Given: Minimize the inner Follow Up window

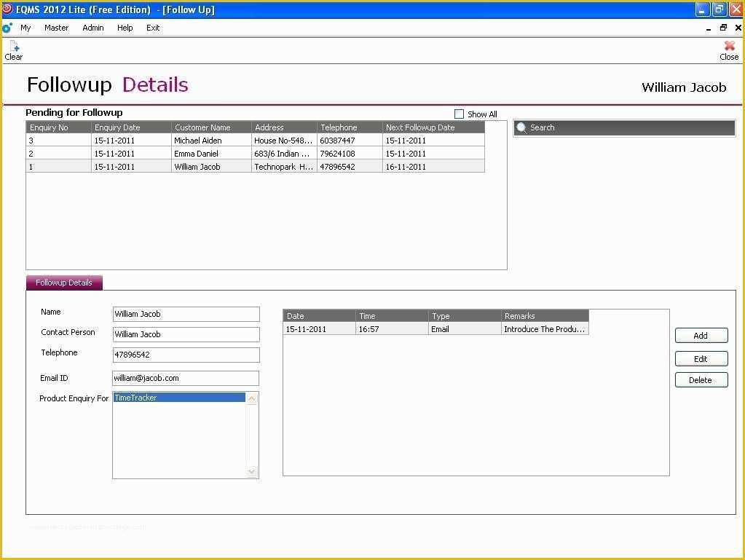Looking at the screenshot, I should point(709,28).
